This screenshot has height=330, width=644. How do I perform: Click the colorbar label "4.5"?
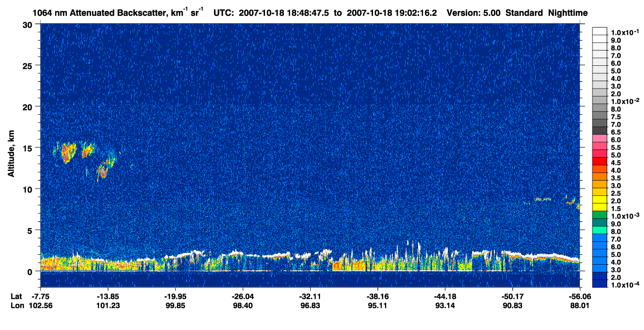[x=615, y=162]
